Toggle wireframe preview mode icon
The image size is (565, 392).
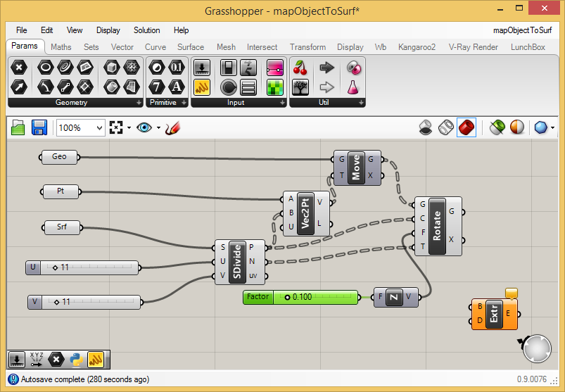pyautogui.click(x=445, y=127)
